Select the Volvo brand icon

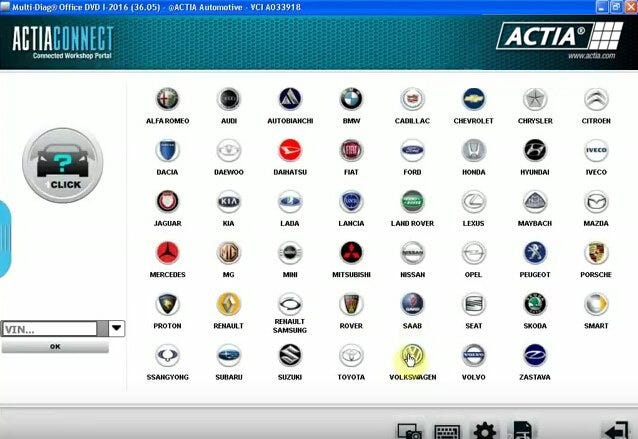(474, 355)
